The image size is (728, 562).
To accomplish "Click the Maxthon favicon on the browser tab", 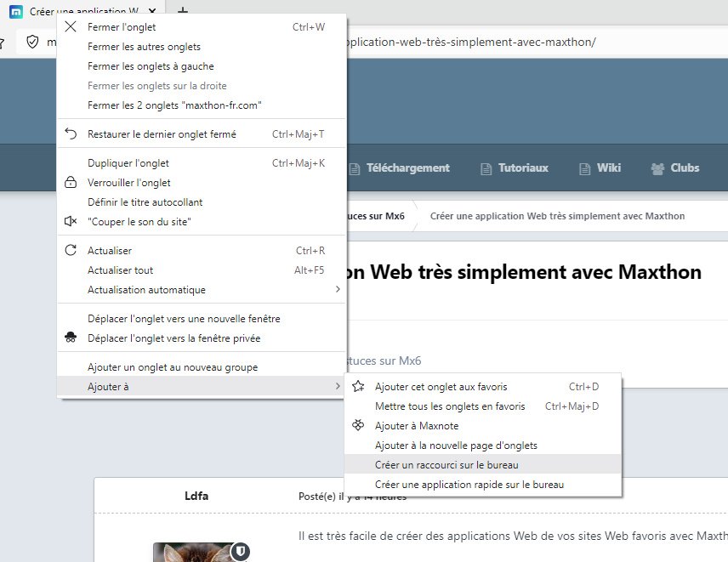I will click(x=16, y=12).
